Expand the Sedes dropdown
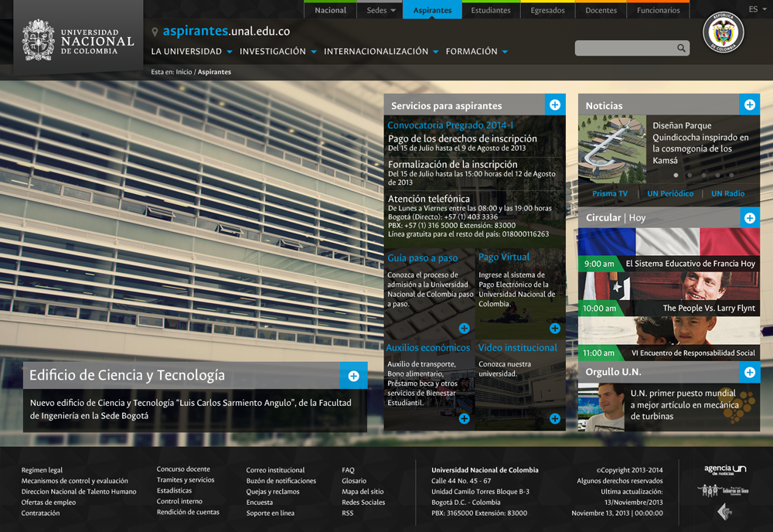 click(381, 10)
